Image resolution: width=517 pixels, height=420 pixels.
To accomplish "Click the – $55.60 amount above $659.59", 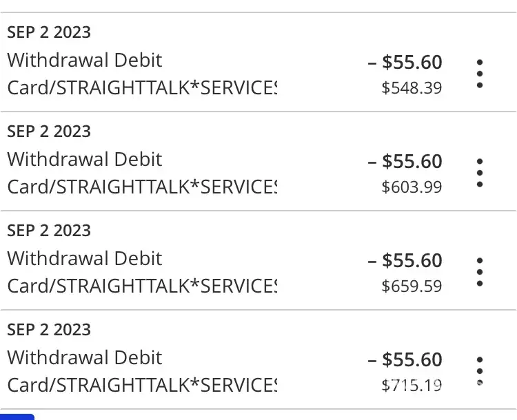I will tap(405, 260).
